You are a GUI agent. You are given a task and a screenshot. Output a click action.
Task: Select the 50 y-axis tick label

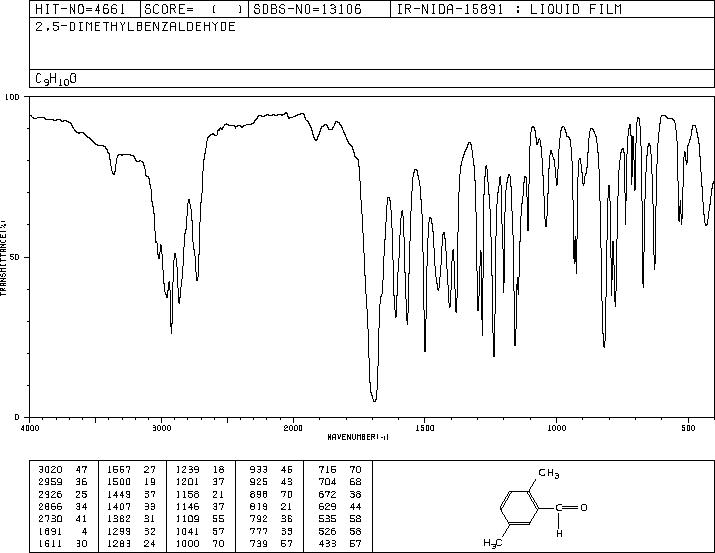[x=16, y=257]
